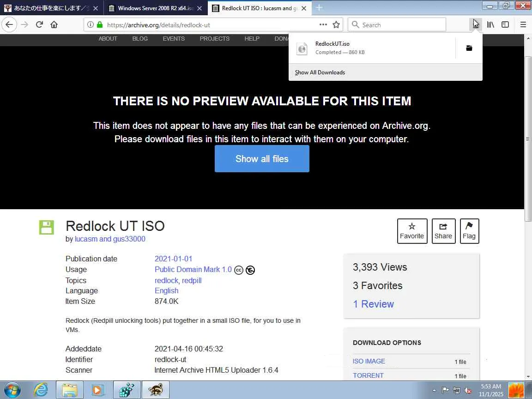Open Windows Explorer from taskbar
Image resolution: width=532 pixels, height=399 pixels.
(x=69, y=390)
